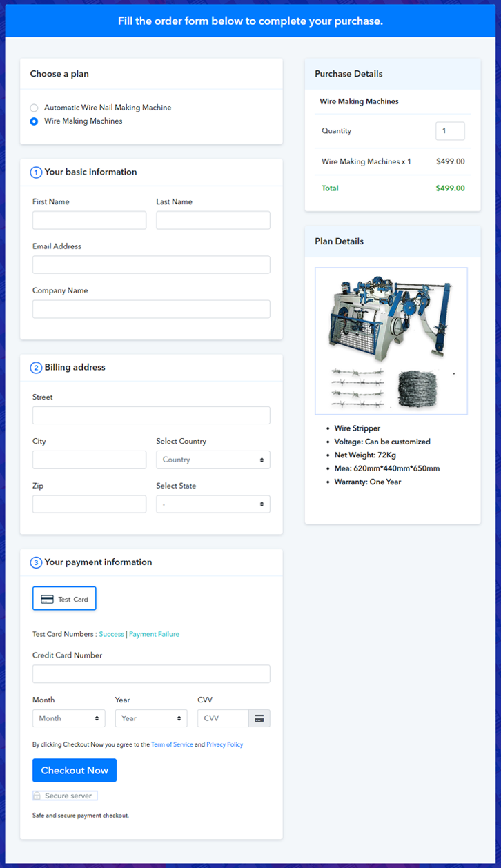Click the step 1 circle icon by basic information
The image size is (501, 868).
36,172
